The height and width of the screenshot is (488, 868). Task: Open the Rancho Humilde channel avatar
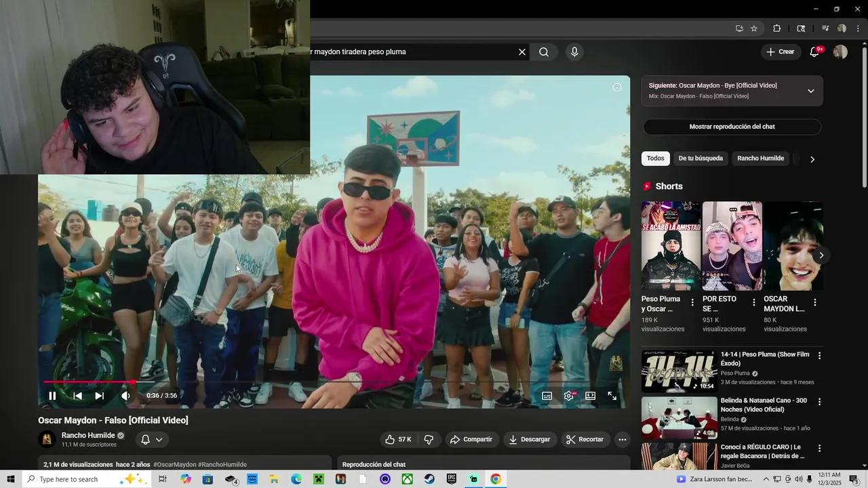tap(47, 440)
